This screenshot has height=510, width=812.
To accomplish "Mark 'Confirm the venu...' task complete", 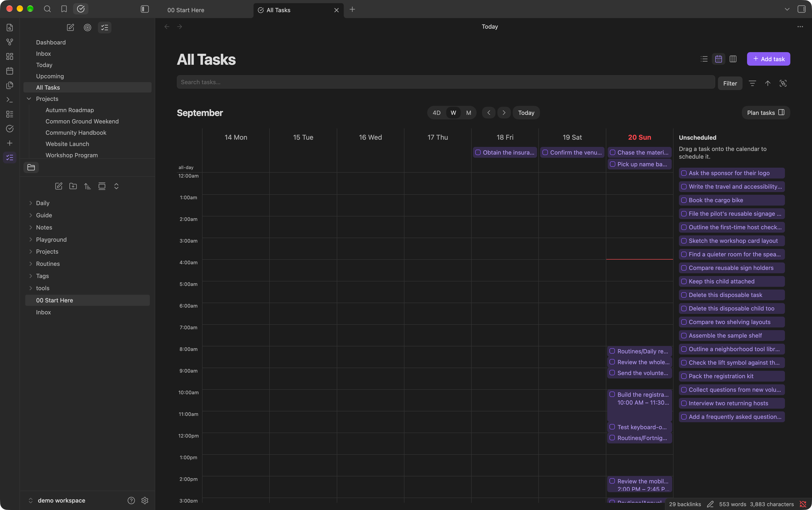I will pyautogui.click(x=545, y=153).
